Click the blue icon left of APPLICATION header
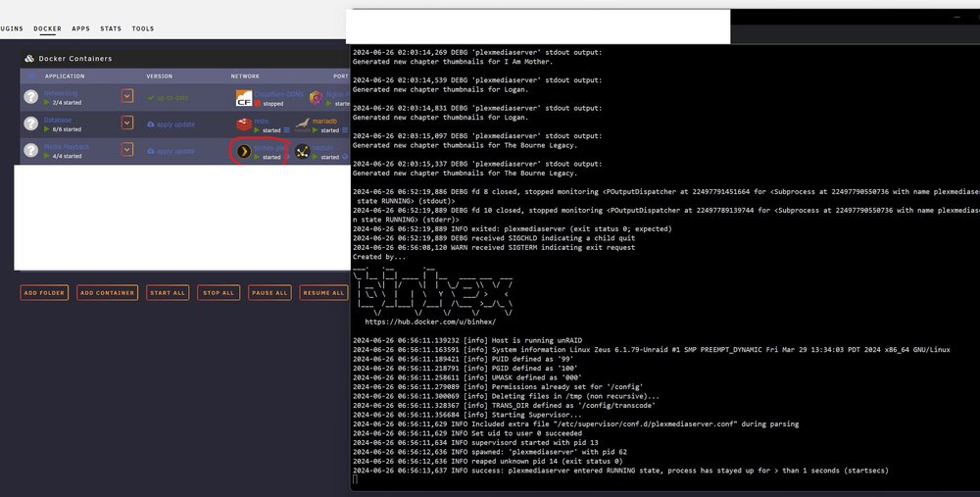 coord(32,75)
